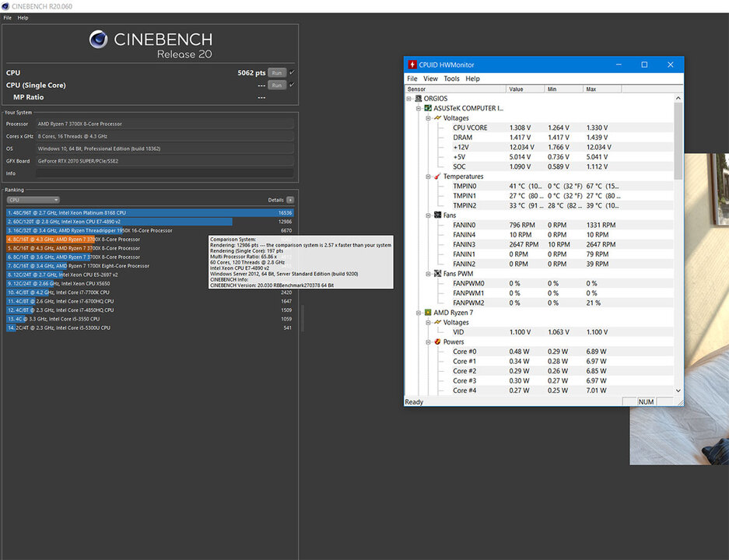729x560 pixels.
Task: Select ranking row Intel Core i7-7700K
Action: tap(149, 292)
